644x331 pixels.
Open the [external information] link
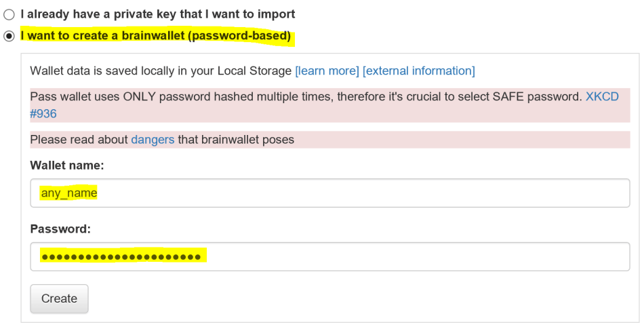pyautogui.click(x=419, y=71)
